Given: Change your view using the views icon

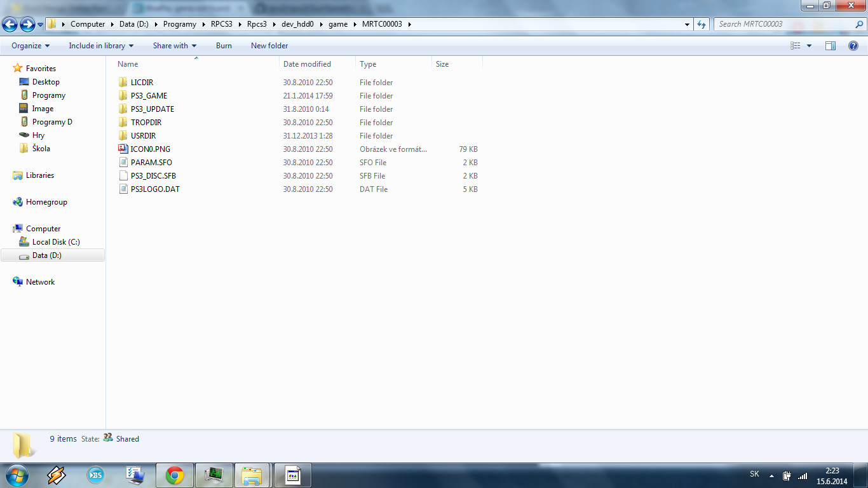Looking at the screenshot, I should tap(796, 46).
